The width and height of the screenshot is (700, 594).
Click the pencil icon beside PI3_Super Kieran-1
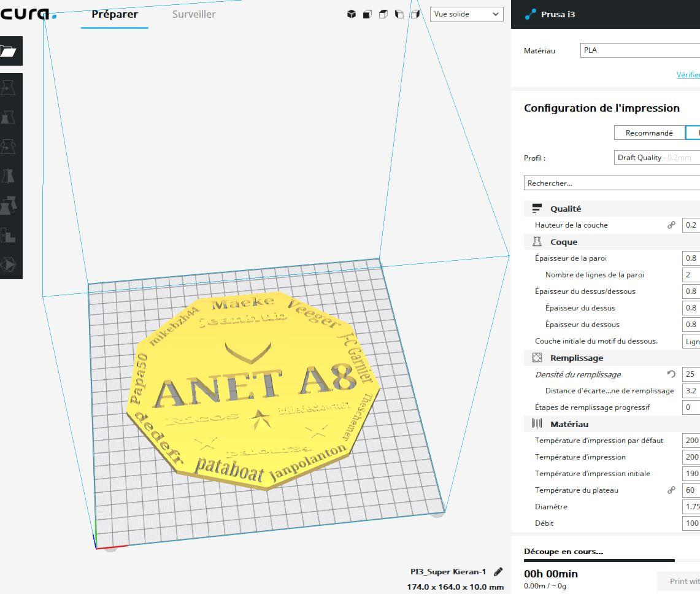498,572
